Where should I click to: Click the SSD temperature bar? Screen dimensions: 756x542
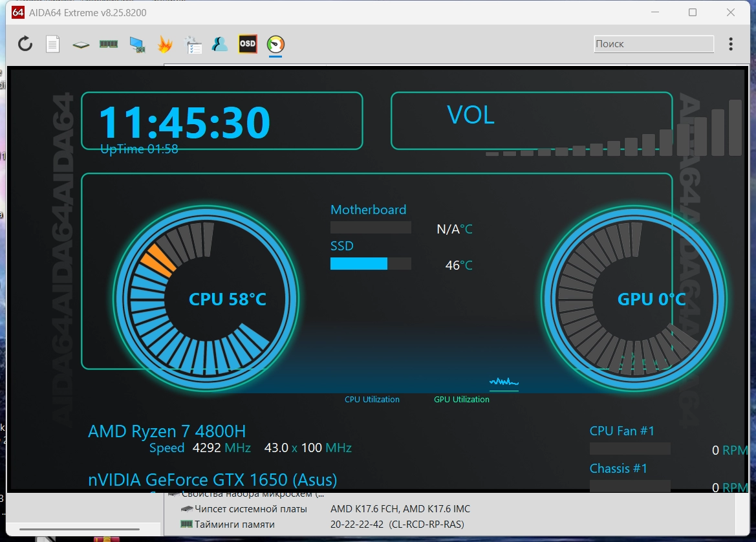(x=371, y=263)
